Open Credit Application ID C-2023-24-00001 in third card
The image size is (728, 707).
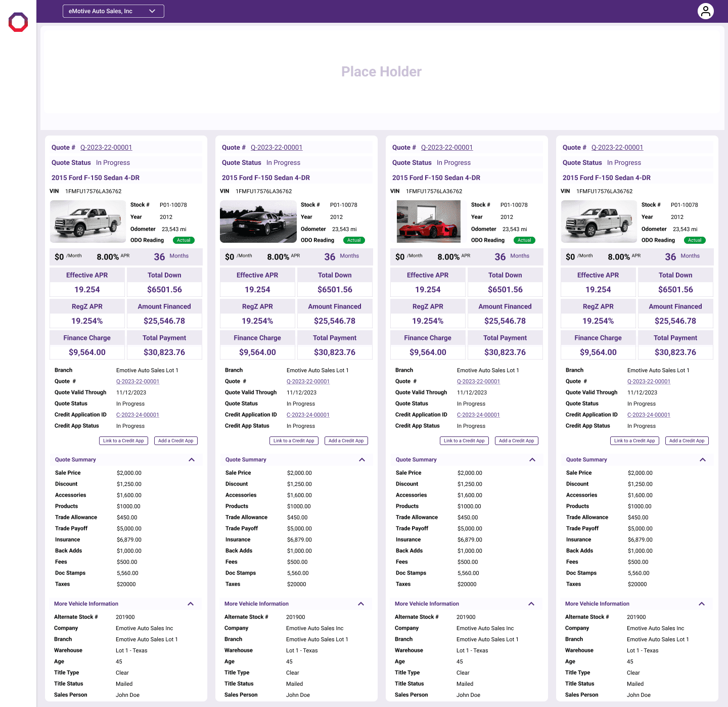478,415
